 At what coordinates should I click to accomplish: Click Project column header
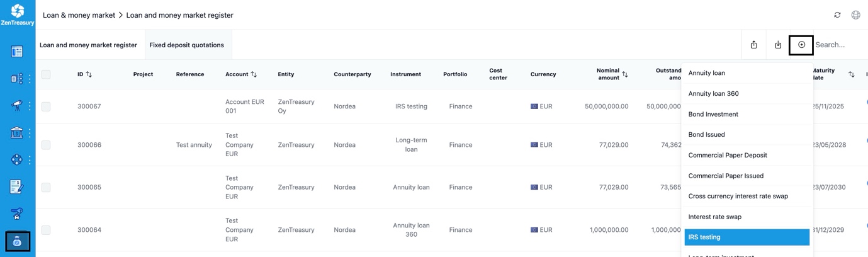143,74
